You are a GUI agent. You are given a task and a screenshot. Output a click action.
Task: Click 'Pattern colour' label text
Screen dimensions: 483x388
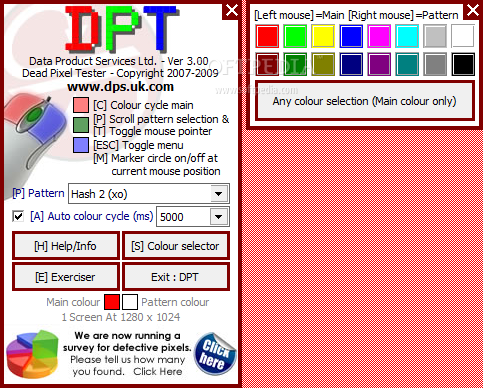(175, 302)
